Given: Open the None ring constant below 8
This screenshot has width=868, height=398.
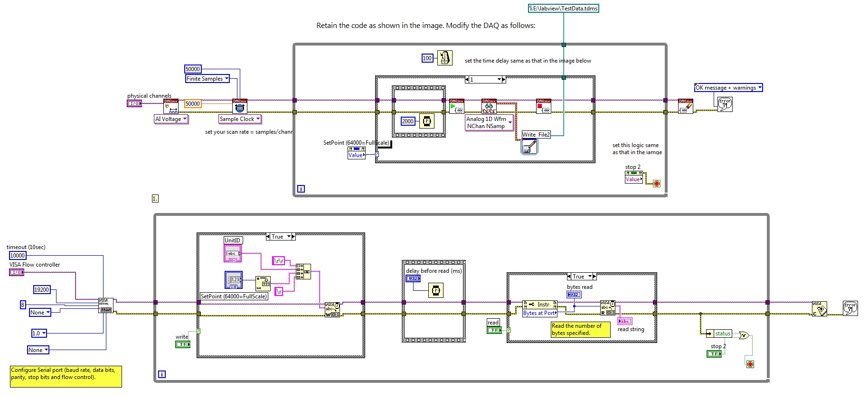Looking at the screenshot, I should [x=40, y=313].
